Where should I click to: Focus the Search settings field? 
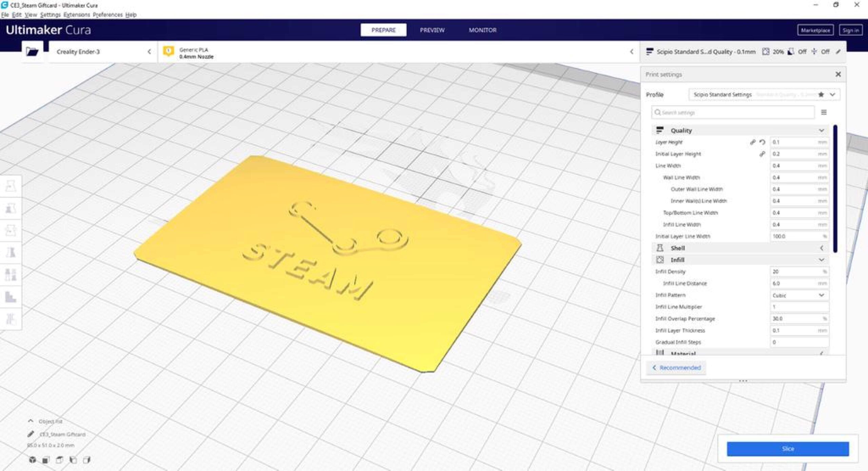[733, 112]
